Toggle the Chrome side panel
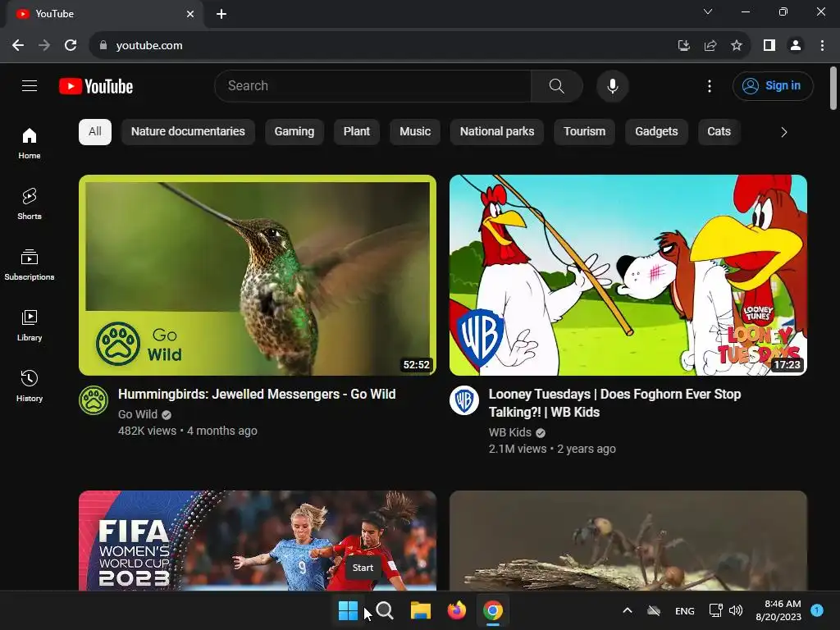Screen dimensions: 840x630 [769, 46]
